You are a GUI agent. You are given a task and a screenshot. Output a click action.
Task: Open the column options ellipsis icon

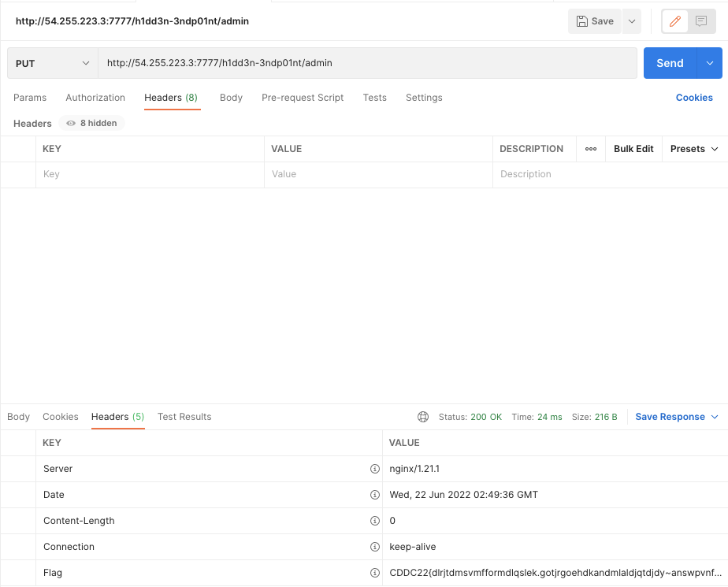(591, 149)
